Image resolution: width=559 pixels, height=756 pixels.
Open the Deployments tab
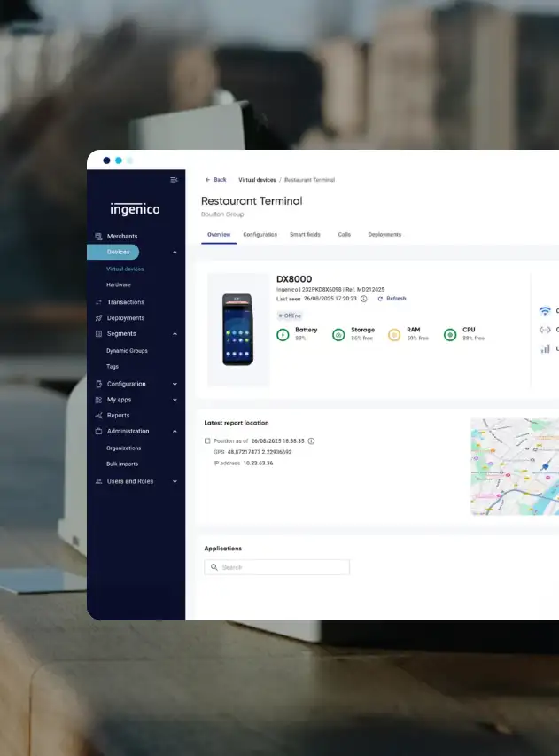point(384,235)
